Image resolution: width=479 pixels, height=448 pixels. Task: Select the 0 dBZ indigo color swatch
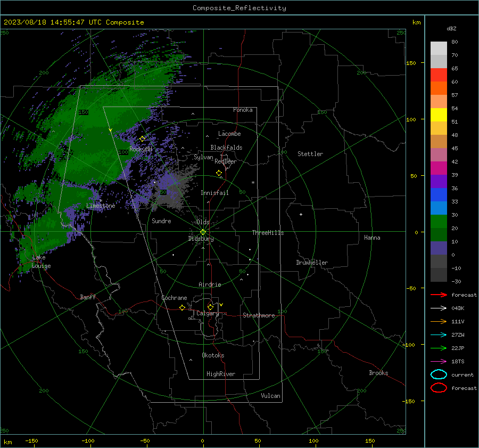pyautogui.click(x=439, y=248)
